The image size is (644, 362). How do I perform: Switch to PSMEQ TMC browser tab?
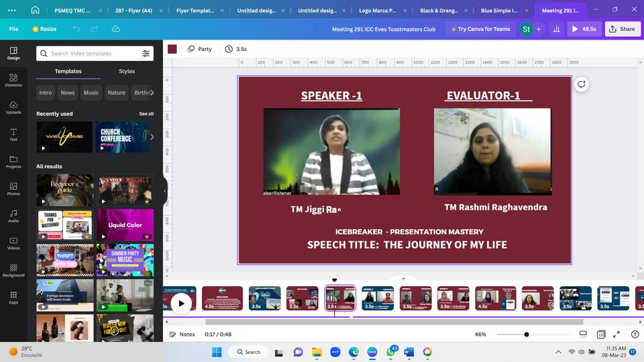[x=72, y=10]
